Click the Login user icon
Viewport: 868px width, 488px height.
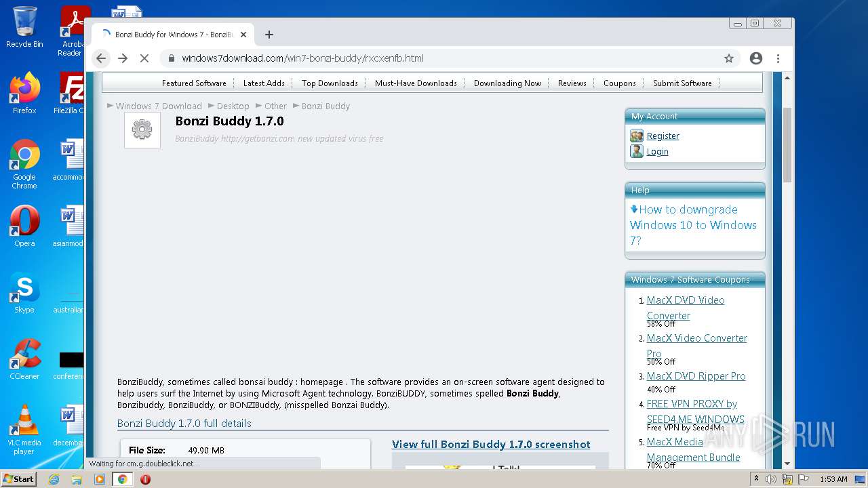tap(637, 151)
